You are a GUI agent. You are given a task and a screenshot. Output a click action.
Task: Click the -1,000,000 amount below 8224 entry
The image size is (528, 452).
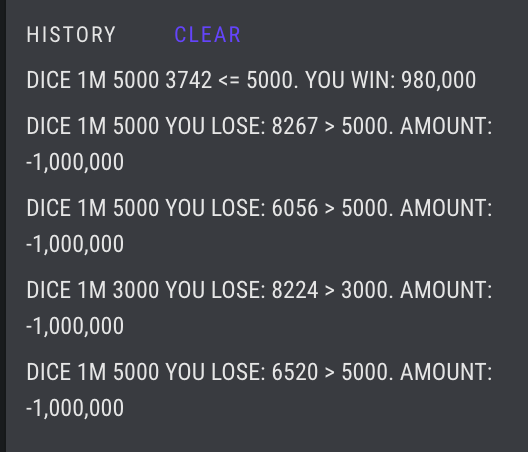click(75, 326)
